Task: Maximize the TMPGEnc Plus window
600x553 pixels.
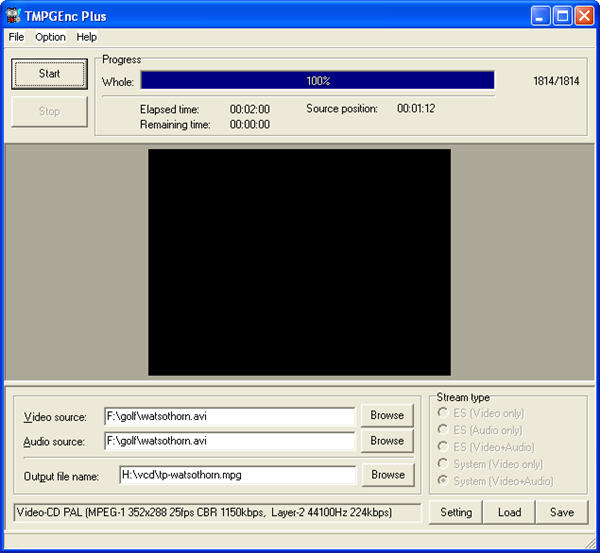Action: click(562, 16)
